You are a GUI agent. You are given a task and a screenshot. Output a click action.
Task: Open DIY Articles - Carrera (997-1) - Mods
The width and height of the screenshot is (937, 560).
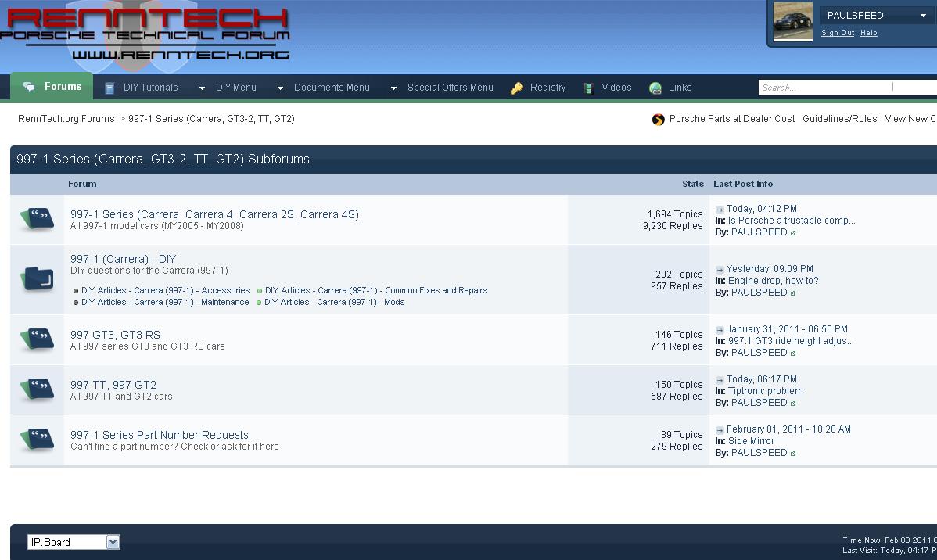(335, 303)
